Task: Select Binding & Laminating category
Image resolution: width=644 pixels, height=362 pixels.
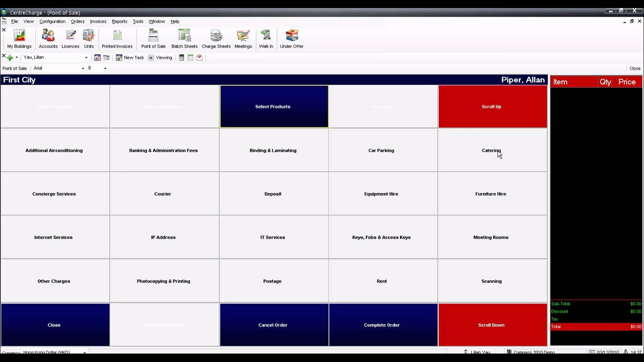Action: point(274,150)
